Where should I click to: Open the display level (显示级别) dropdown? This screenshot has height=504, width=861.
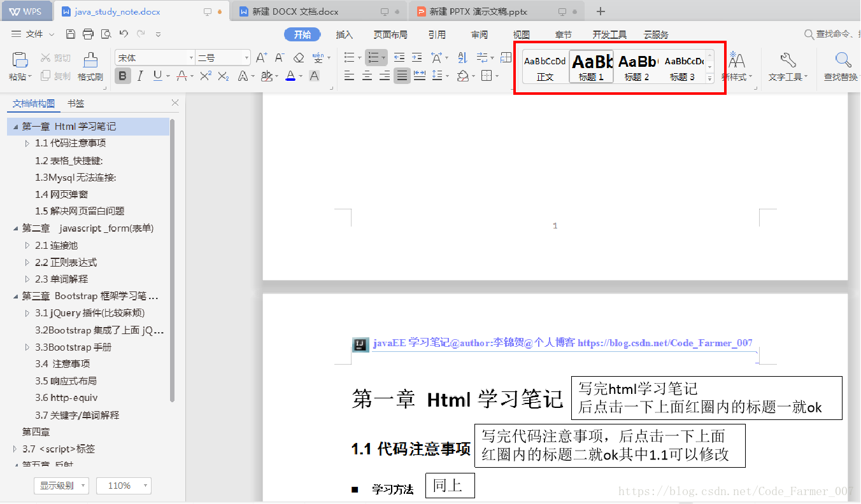(x=61, y=486)
